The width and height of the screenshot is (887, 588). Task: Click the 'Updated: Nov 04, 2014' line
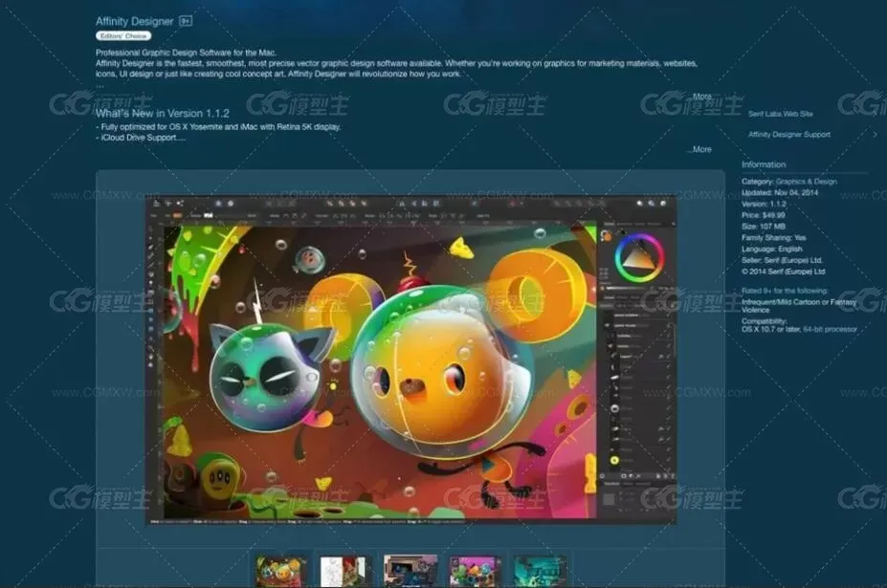coord(780,193)
